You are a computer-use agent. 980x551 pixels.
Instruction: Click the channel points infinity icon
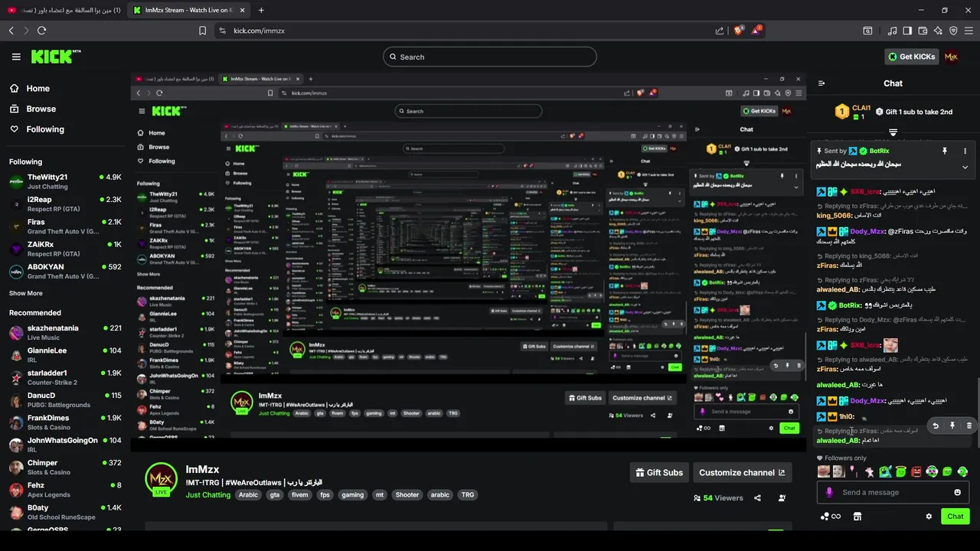tap(830, 517)
